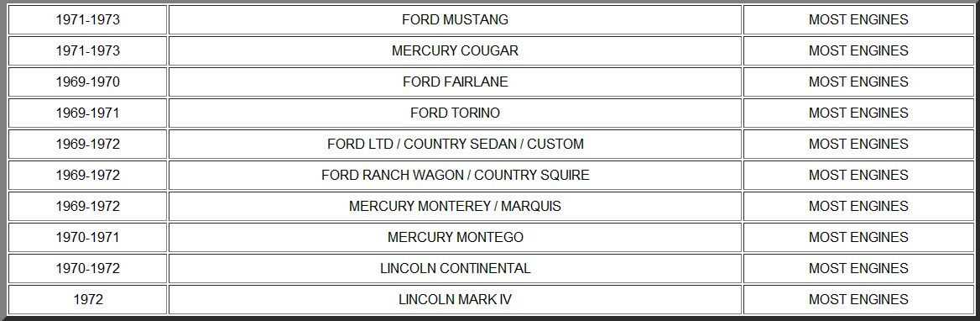This screenshot has width=980, height=321.
Task: Select MOST ENGINES in the Mustang row
Action: tap(858, 19)
